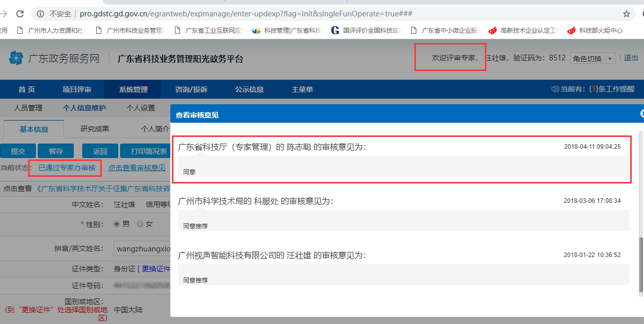Go to 个人设置 submenu
The height and width of the screenshot is (324, 644).
(141, 108)
